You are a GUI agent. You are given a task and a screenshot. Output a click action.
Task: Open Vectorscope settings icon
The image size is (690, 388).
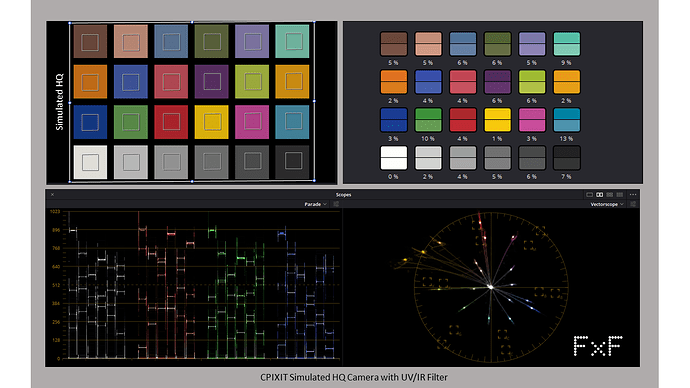633,204
